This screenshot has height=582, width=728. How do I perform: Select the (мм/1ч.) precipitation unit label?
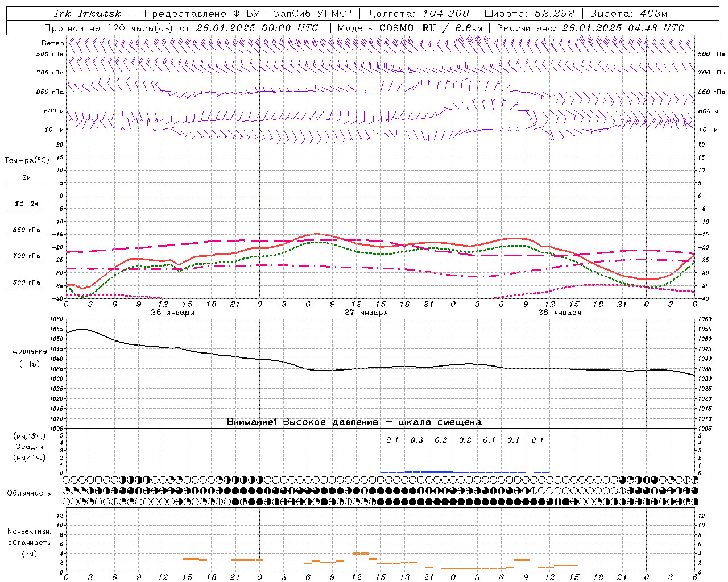click(30, 458)
